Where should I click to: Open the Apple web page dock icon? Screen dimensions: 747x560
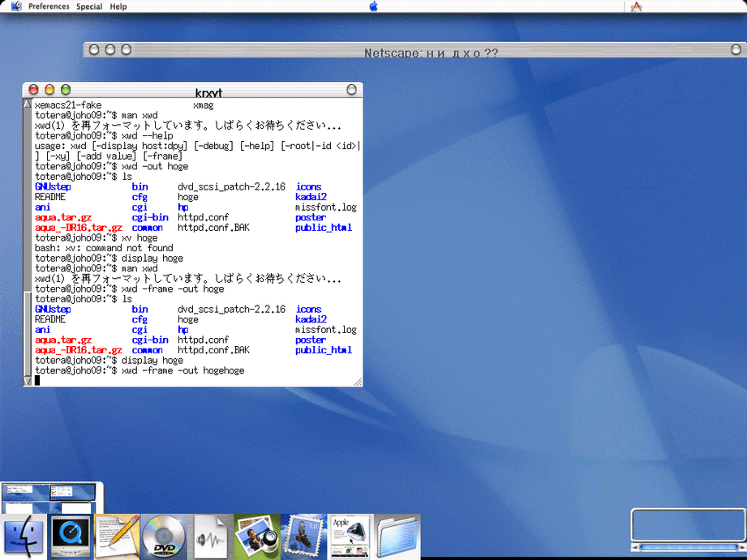pyautogui.click(x=350, y=536)
